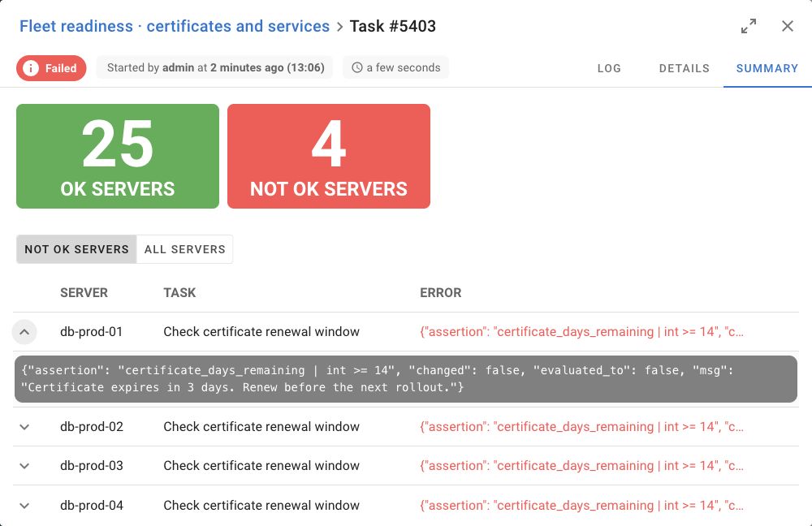Expand the db-prod-04 row chevron
The image size is (812, 526).
click(x=24, y=506)
